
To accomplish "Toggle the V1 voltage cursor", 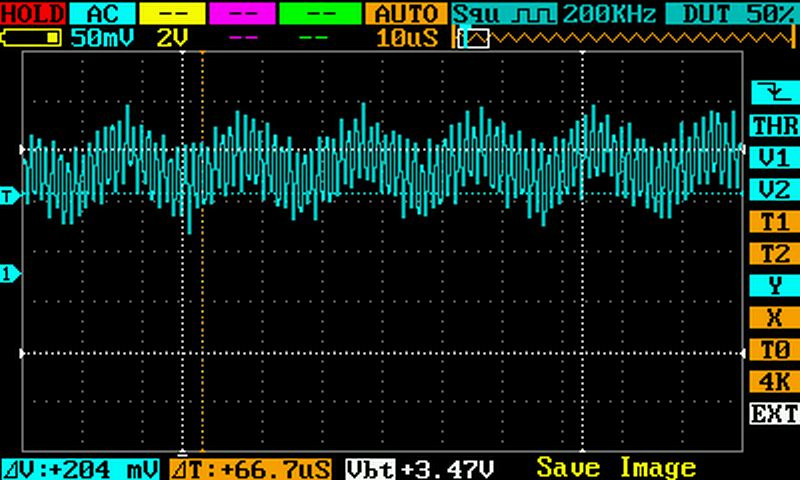I will tap(774, 158).
